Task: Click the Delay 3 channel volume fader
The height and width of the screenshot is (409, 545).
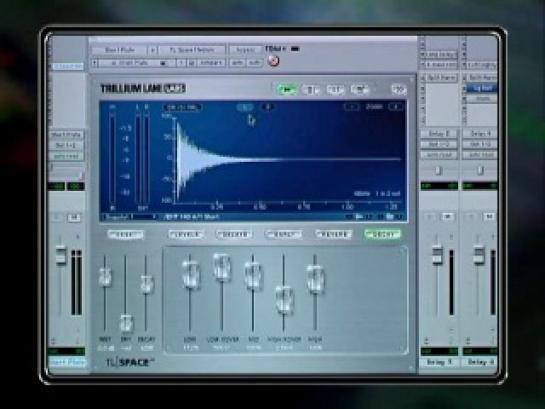Action: coord(438,255)
